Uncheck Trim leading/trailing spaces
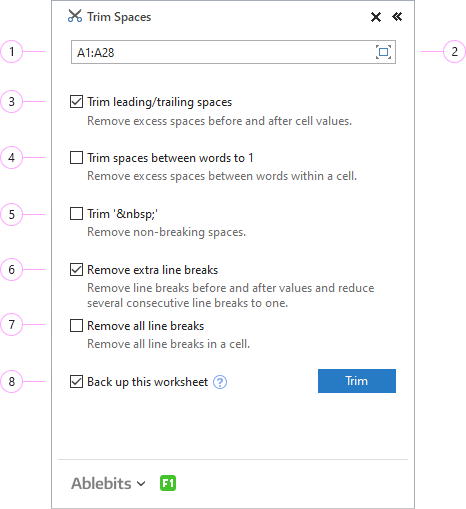This screenshot has width=466, height=509. [x=76, y=102]
